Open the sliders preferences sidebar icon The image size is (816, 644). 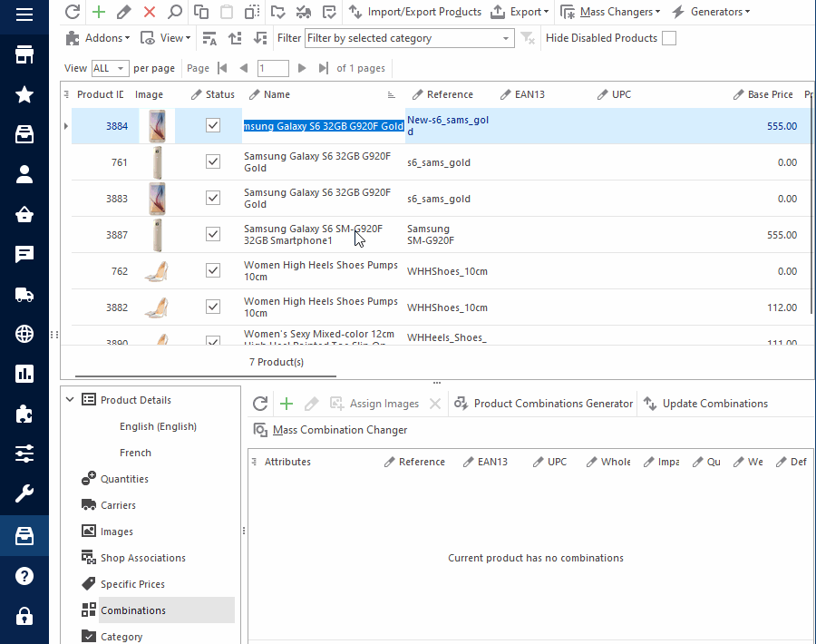pyautogui.click(x=24, y=454)
